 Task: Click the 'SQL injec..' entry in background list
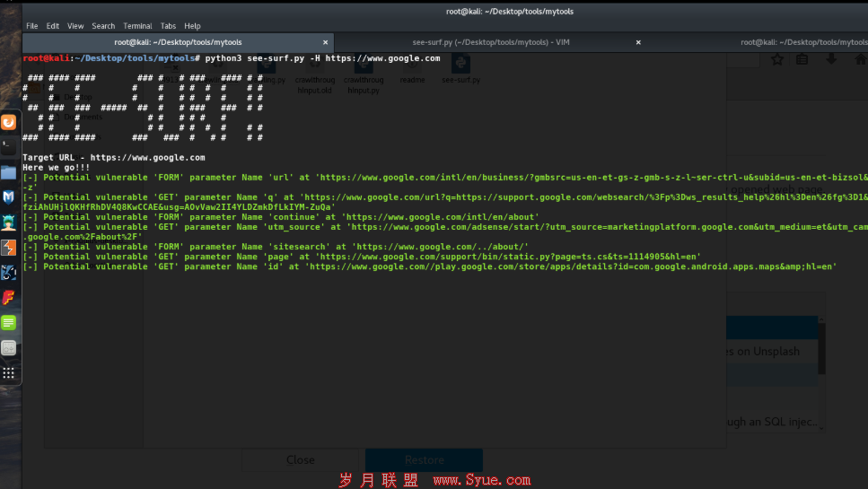pos(772,422)
